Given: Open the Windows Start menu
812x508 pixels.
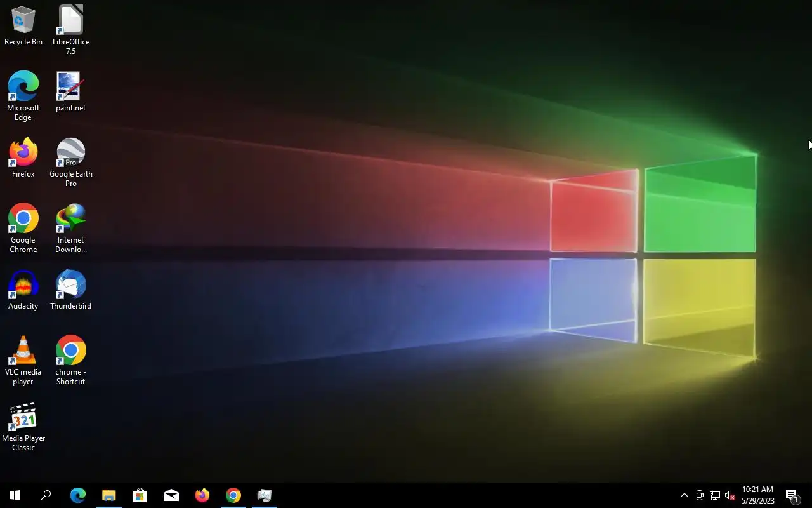Looking at the screenshot, I should click(15, 495).
